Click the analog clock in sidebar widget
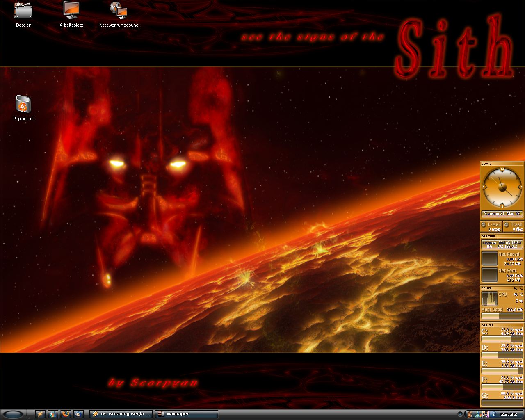 502,187
